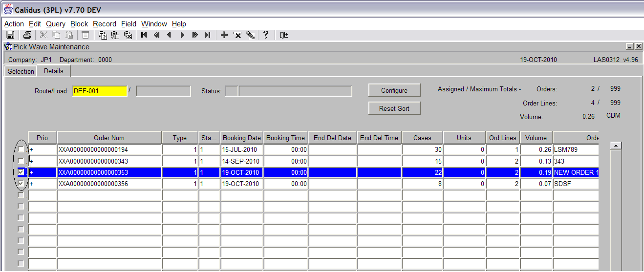Open the Field menu
Viewport: 644px width, 272px height.
click(x=129, y=23)
